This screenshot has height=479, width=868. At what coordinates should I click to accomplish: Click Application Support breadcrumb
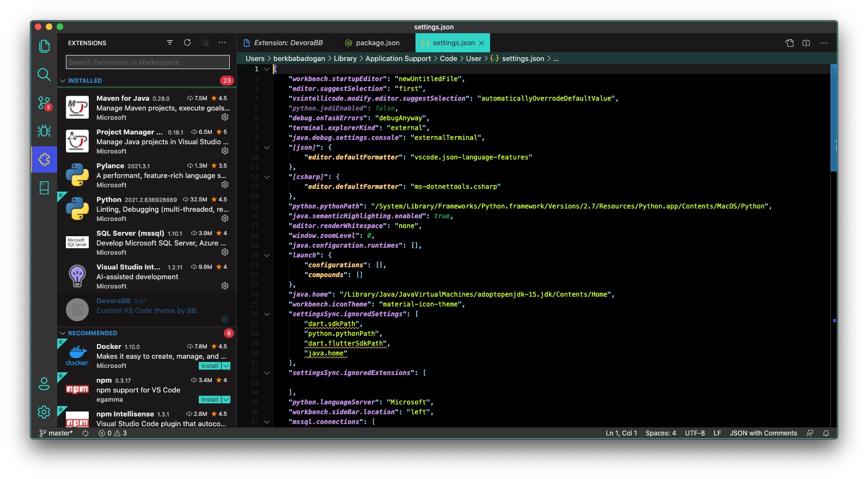coord(398,59)
